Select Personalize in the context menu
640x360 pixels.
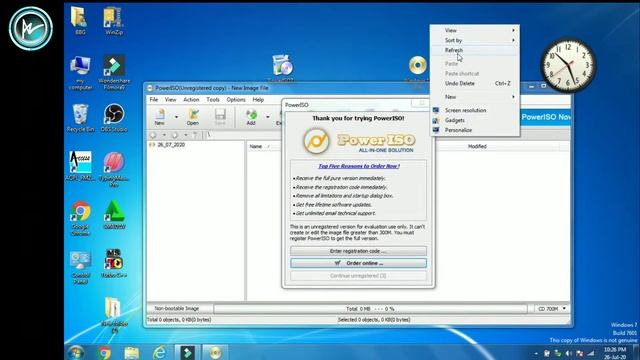475,130
